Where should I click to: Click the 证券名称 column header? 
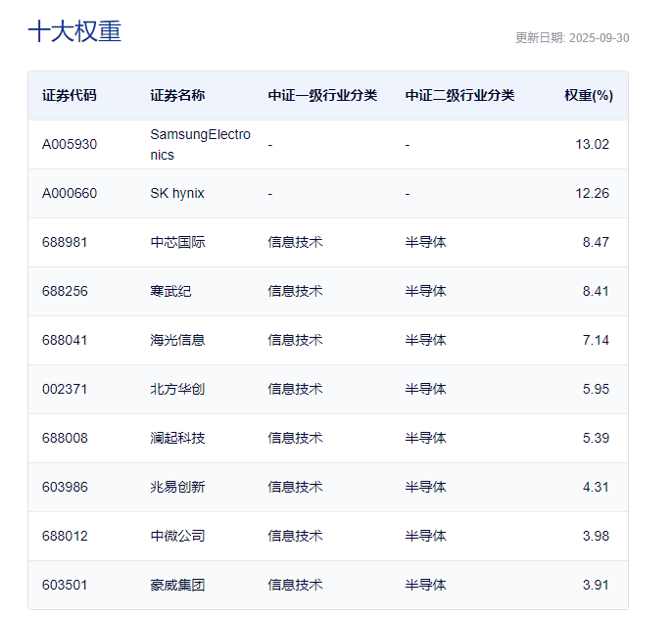point(177,95)
